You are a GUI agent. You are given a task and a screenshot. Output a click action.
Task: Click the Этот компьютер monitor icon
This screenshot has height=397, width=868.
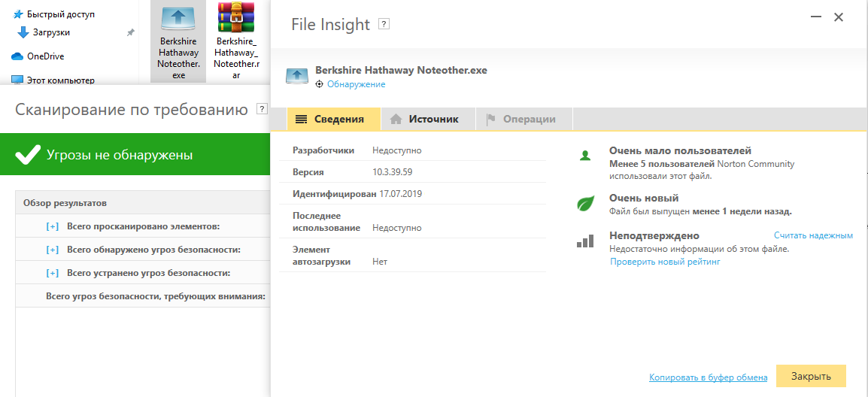pos(17,80)
